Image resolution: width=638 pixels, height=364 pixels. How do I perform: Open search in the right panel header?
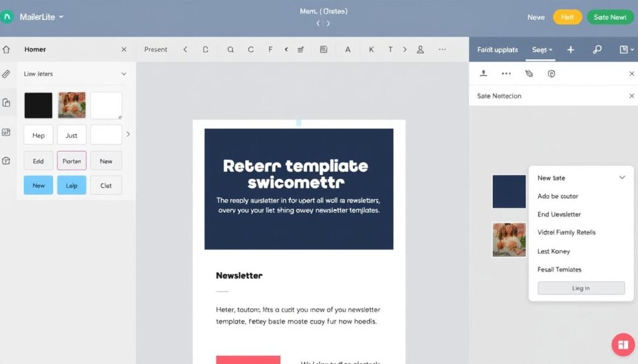click(597, 49)
